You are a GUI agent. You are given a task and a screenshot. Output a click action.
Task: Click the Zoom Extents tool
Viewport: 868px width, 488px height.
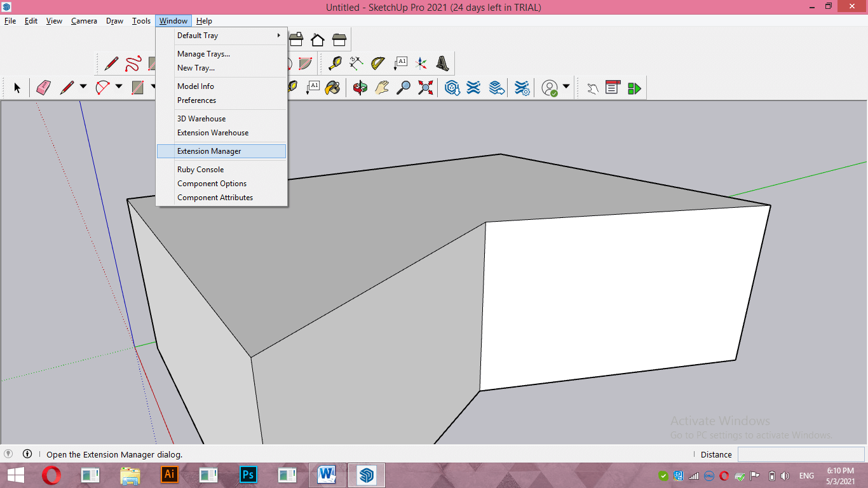click(426, 87)
